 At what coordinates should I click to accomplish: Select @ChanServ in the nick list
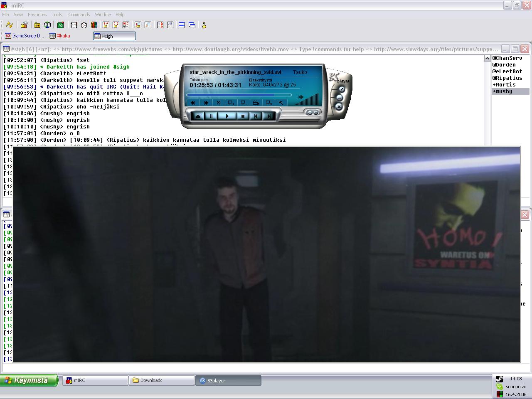[507, 58]
